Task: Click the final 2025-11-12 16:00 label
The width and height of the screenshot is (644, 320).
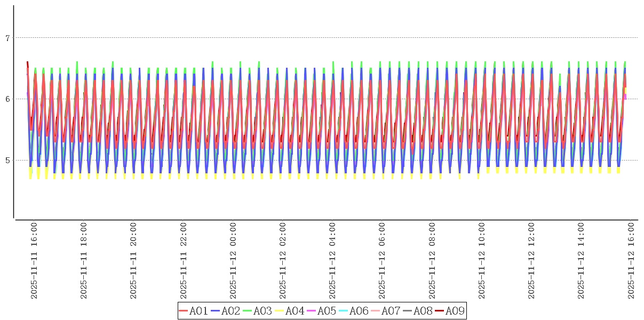Action: pos(631,261)
